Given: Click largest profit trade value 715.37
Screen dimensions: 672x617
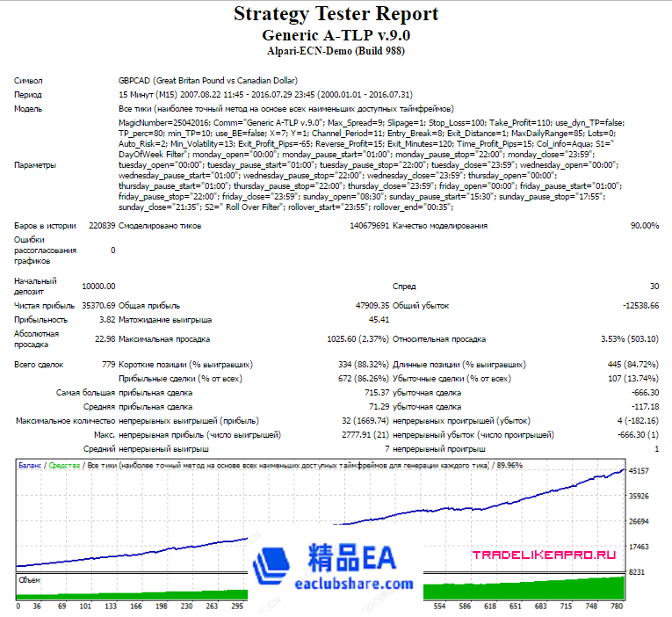Looking at the screenshot, I should 377,393.
